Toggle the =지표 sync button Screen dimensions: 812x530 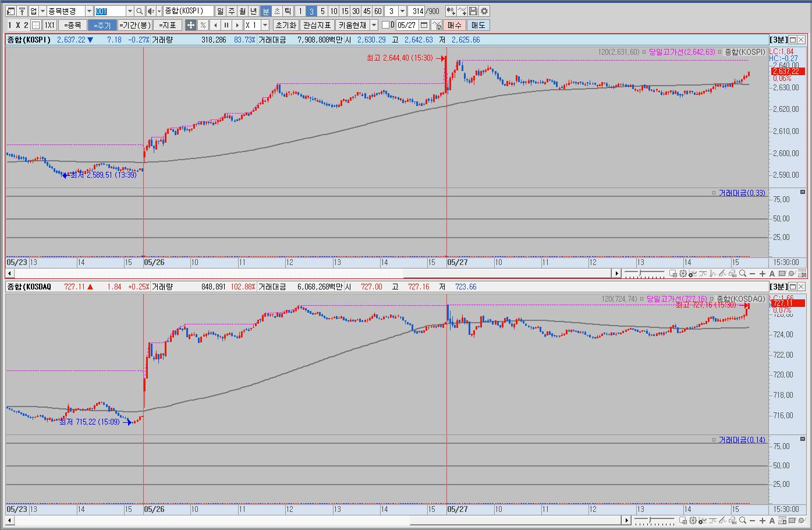pos(168,25)
